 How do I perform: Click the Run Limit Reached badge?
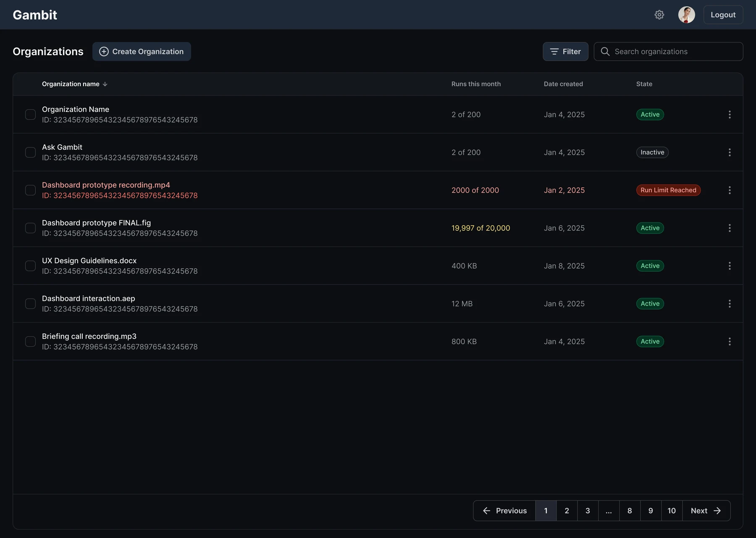(x=668, y=190)
